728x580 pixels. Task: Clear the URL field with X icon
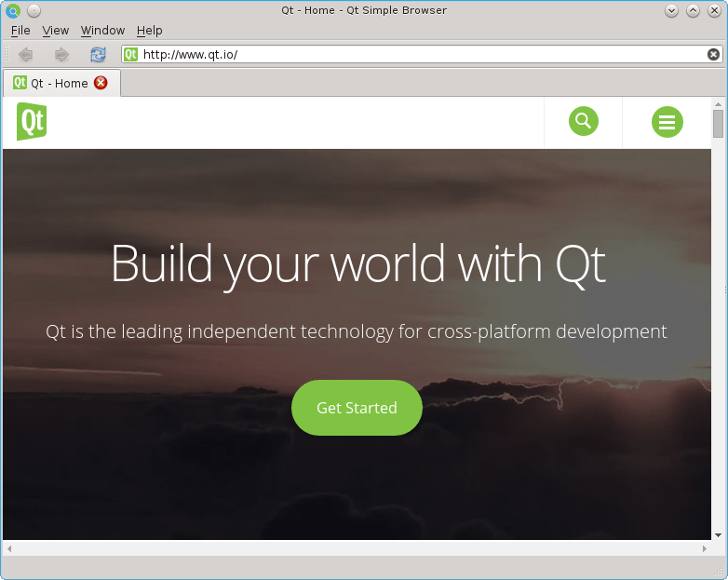[x=713, y=55]
